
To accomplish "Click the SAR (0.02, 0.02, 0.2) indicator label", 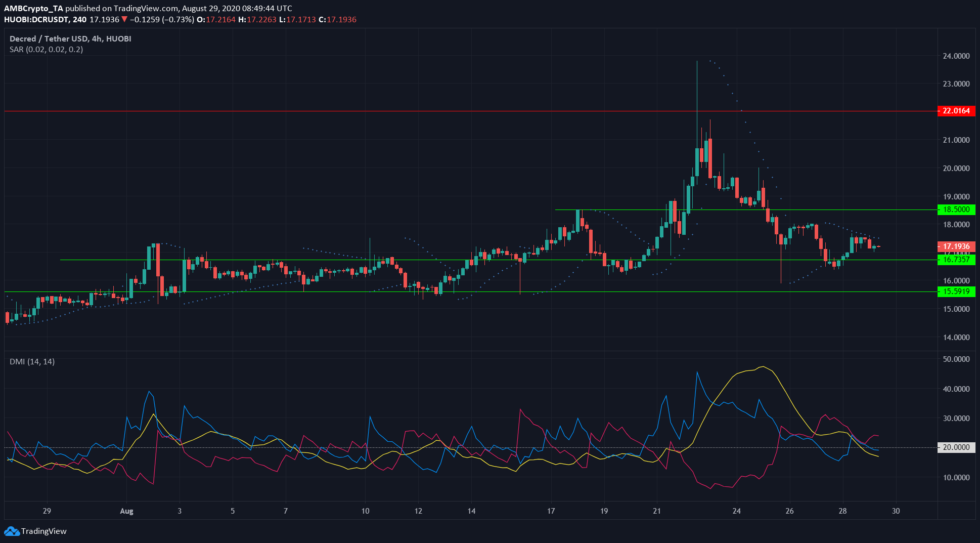I will [46, 50].
